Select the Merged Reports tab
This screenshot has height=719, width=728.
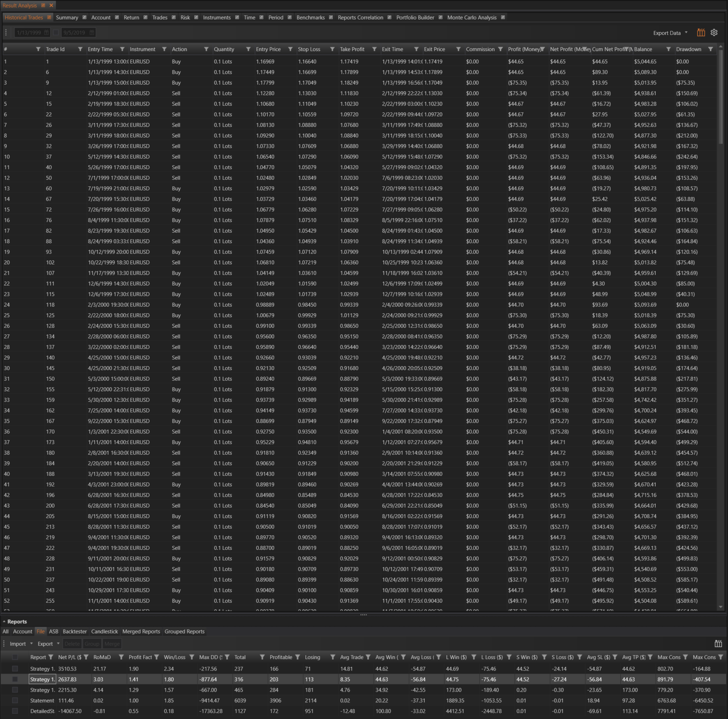[141, 631]
